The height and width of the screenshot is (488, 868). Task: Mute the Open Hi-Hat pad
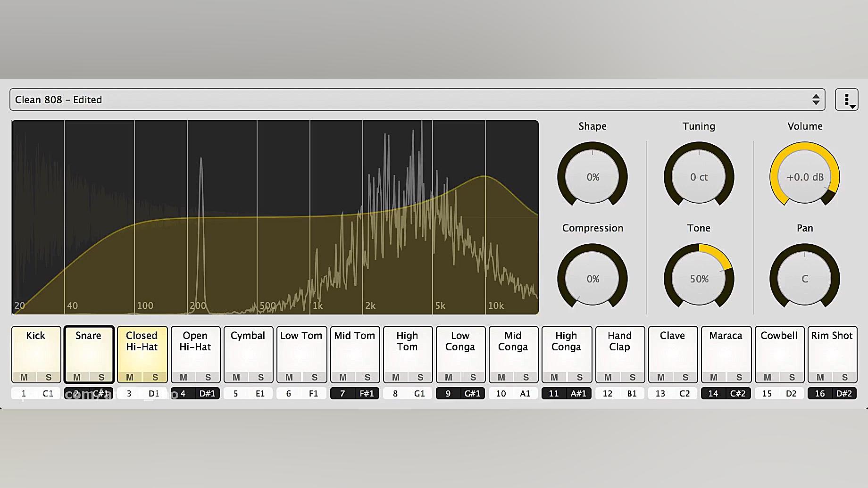[x=184, y=377]
